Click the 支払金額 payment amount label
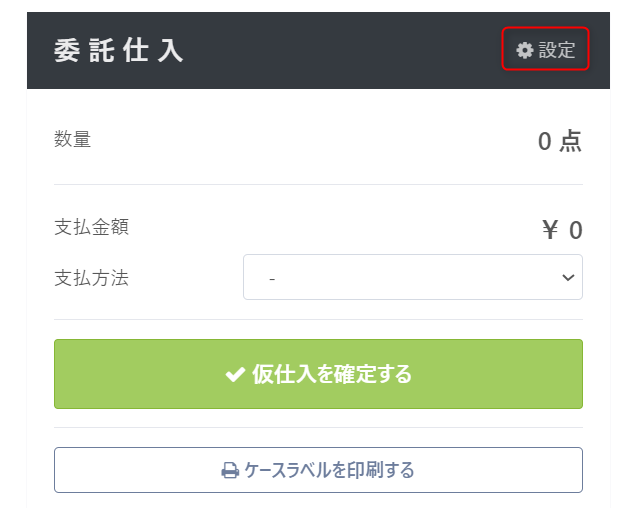 pos(91,227)
